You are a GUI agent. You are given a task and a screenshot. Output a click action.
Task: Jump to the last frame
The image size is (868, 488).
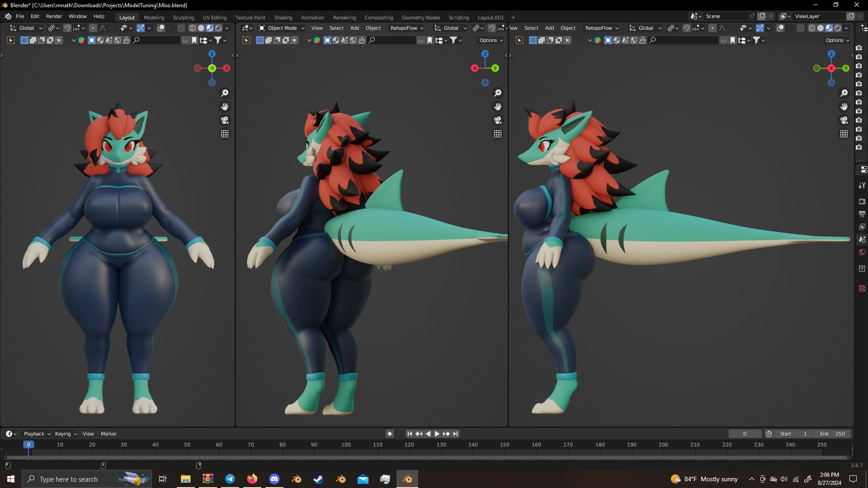click(x=456, y=434)
